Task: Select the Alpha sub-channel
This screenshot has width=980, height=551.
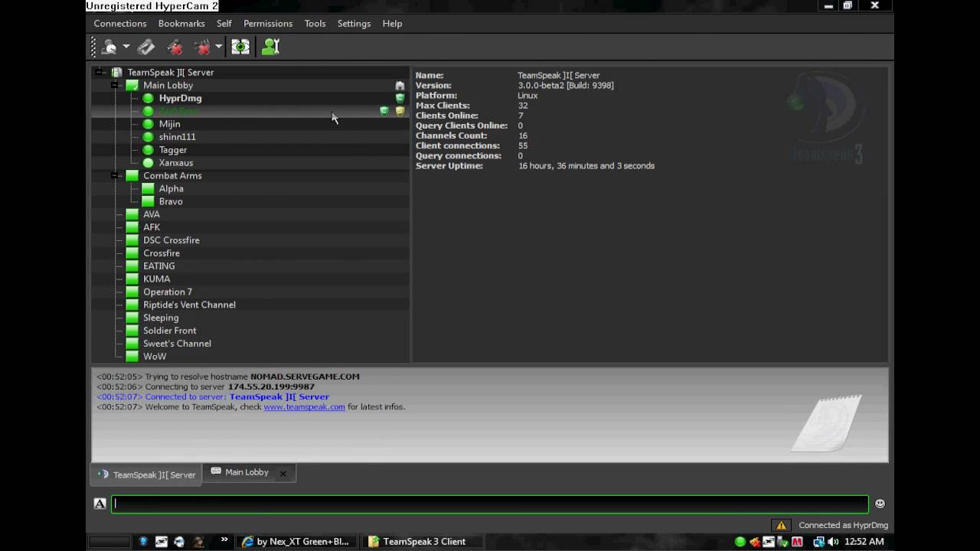Action: point(171,188)
